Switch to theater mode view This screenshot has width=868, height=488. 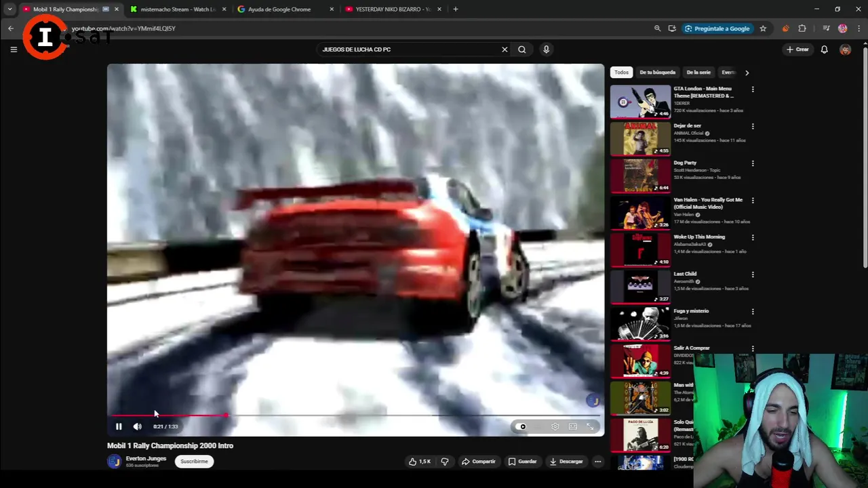(573, 426)
